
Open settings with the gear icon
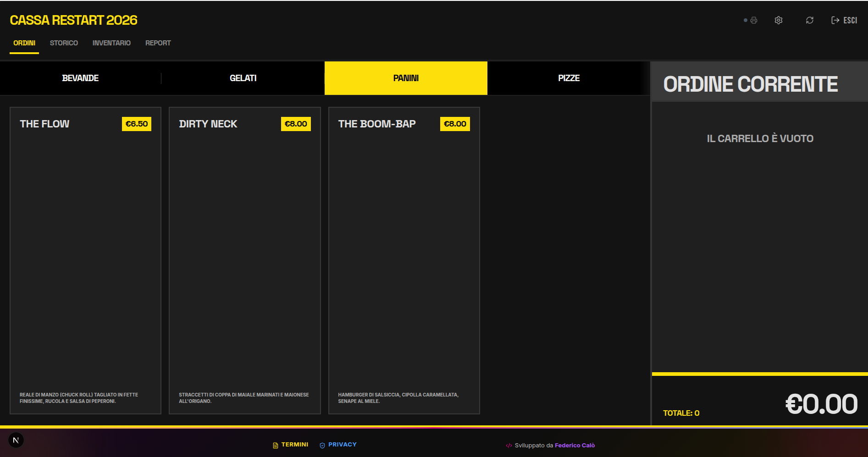779,20
